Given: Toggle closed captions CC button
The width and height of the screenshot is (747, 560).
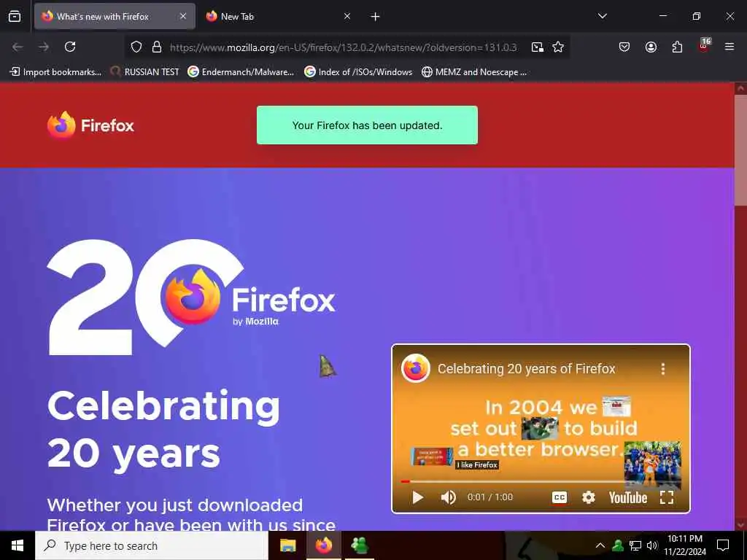Looking at the screenshot, I should tap(560, 497).
